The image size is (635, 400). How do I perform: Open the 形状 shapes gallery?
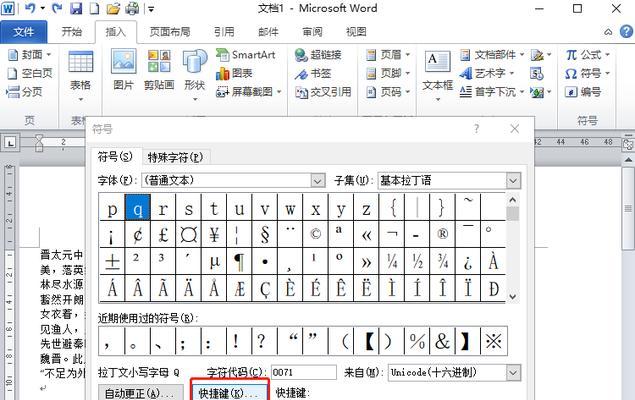click(x=194, y=75)
